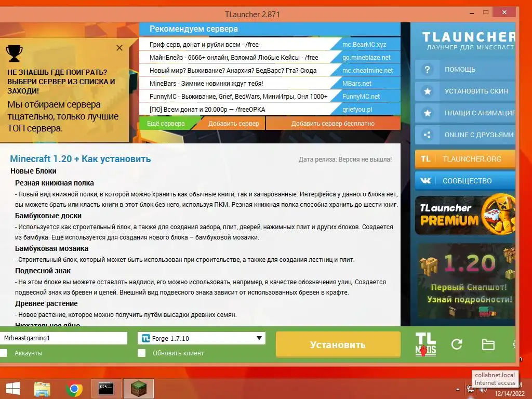The image size is (532, 399).
Task: Click the star icon beside Плащи с анимацией
Action: [x=428, y=113]
